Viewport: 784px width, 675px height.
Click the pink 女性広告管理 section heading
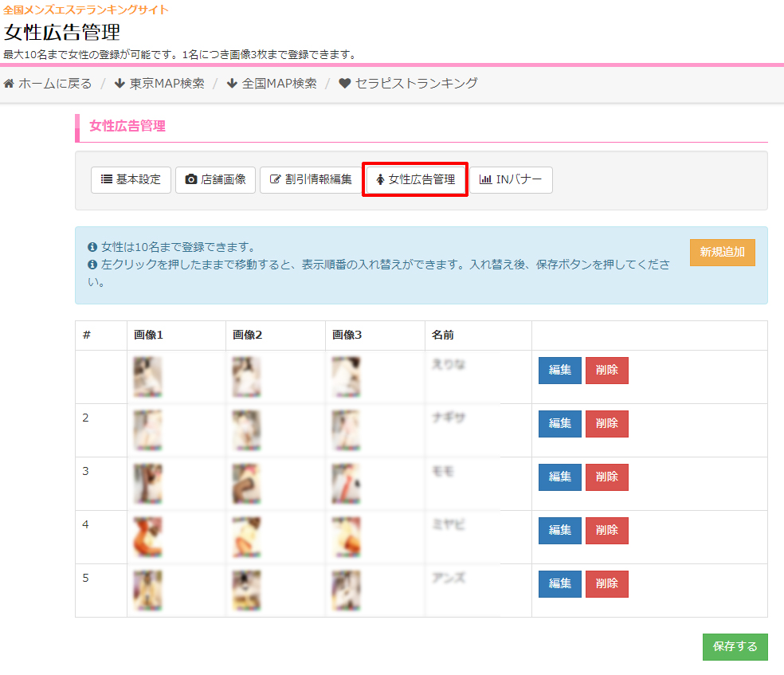(127, 126)
